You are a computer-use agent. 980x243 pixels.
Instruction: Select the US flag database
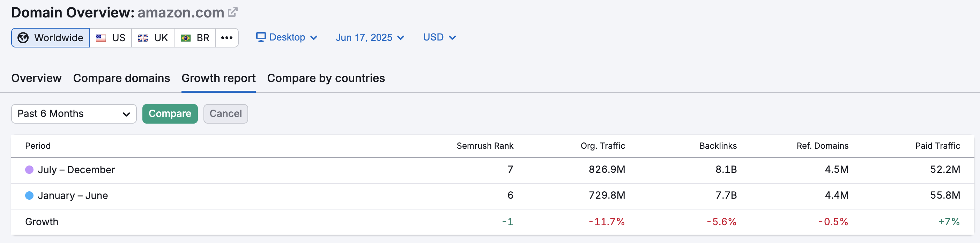110,38
